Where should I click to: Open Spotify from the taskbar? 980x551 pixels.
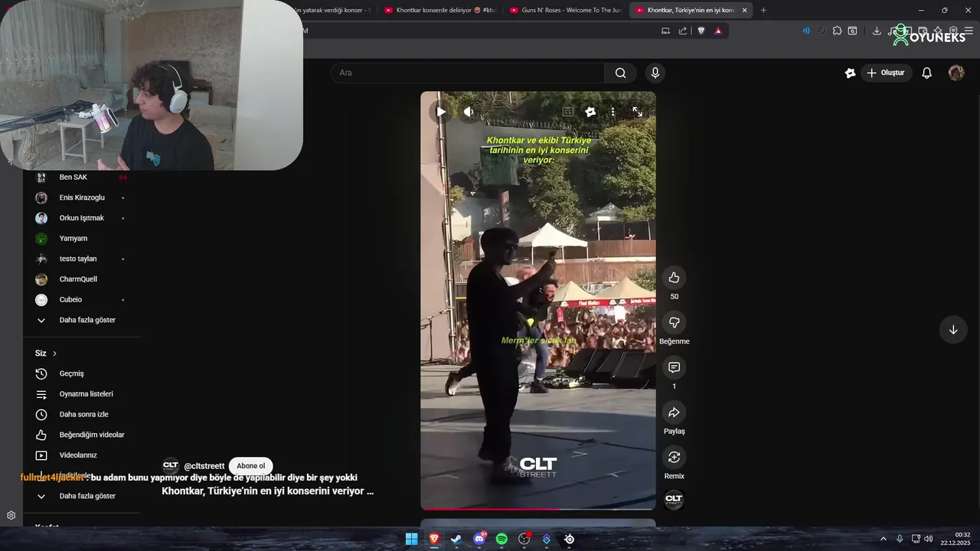[501, 539]
